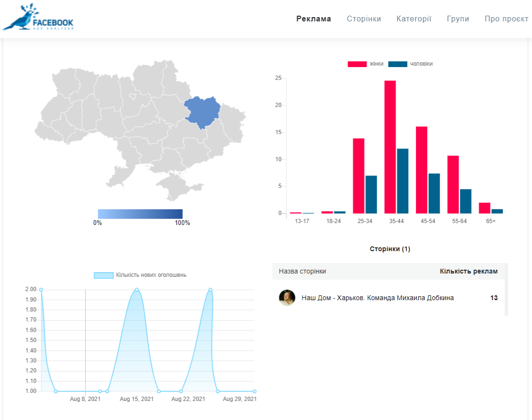Image resolution: width=532 pixels, height=420 pixels.
Task: Open the Категорії navigation link
Action: (414, 19)
